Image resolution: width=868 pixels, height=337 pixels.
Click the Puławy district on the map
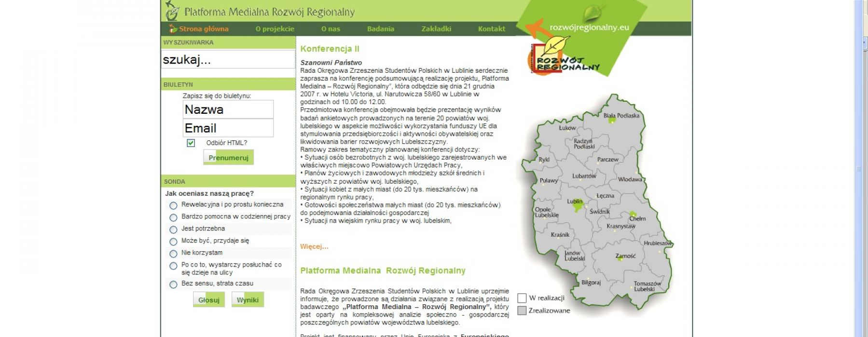coord(549,181)
